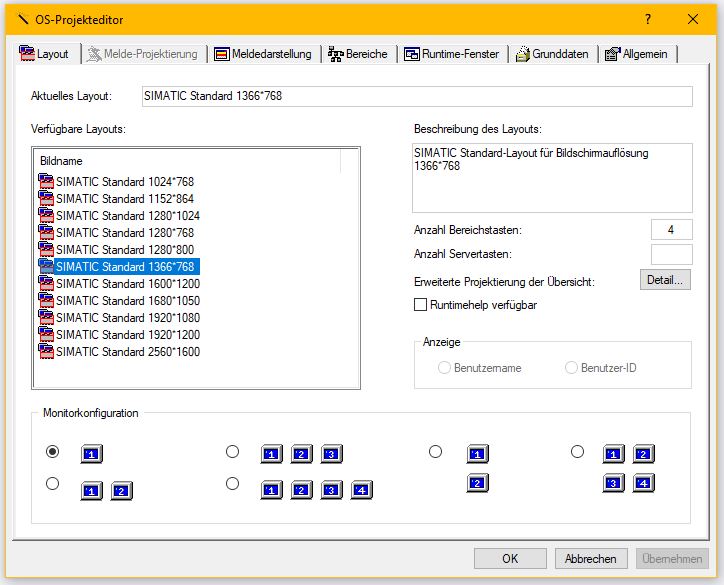Select the two-monitor vertical stack radio button

435,452
